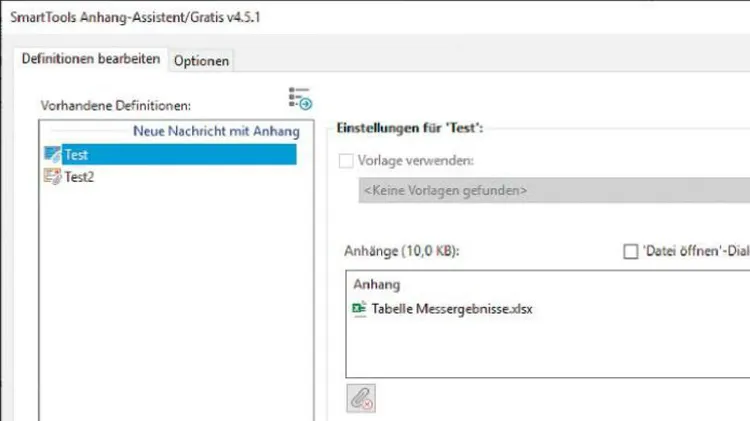The image size is (750, 421).
Task: Switch to the Optionen tab
Action: pyautogui.click(x=201, y=61)
